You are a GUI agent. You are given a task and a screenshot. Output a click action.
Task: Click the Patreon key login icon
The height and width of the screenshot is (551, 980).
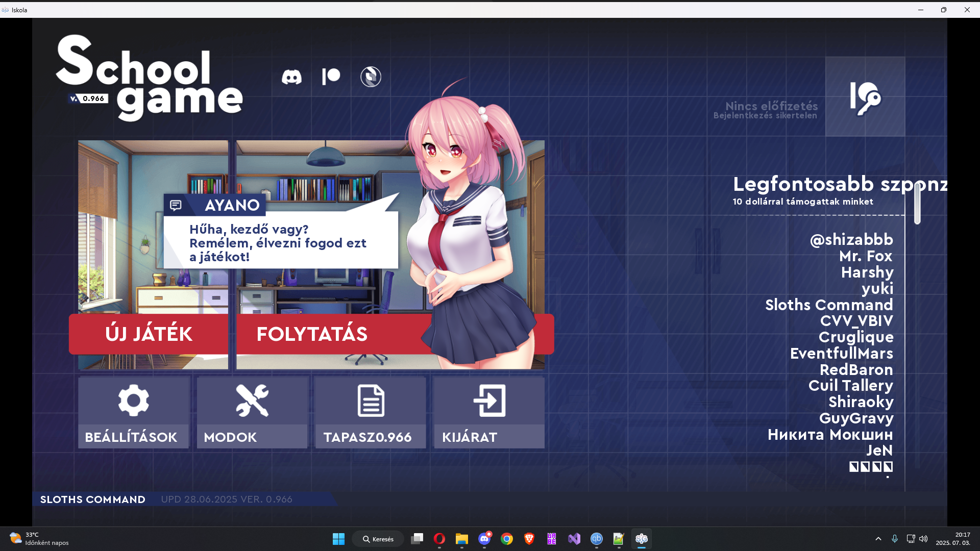865,96
